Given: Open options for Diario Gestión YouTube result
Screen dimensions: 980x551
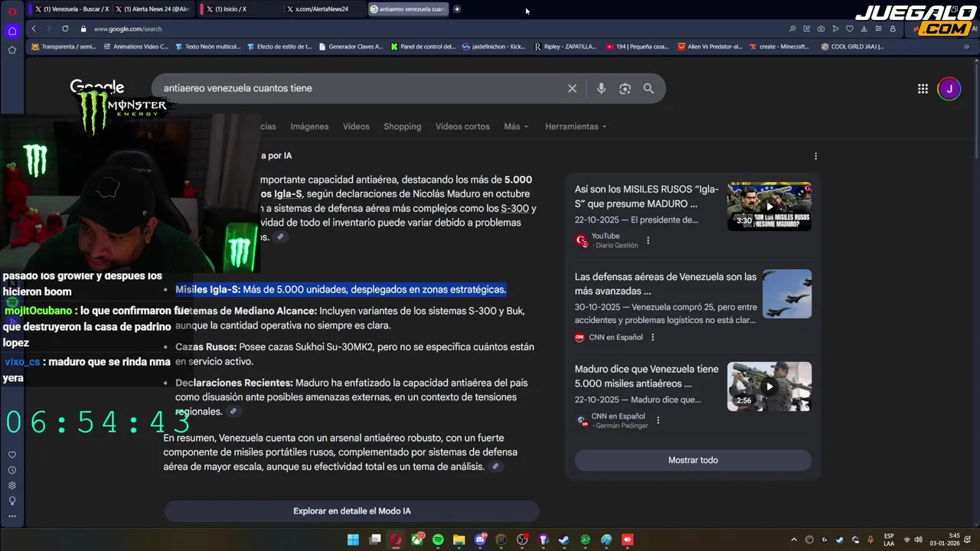Looking at the screenshot, I should pyautogui.click(x=648, y=240).
